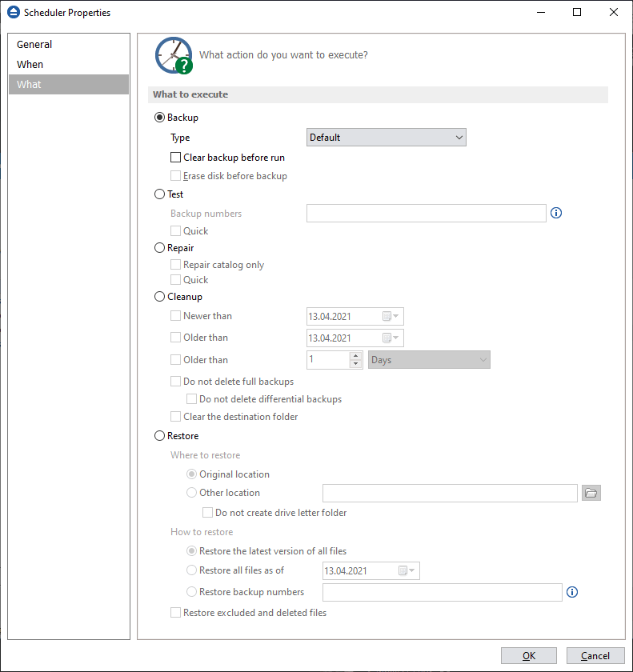Viewport: 633px width, 672px height.
Task: Open the General page in sidebar
Action: click(x=69, y=45)
